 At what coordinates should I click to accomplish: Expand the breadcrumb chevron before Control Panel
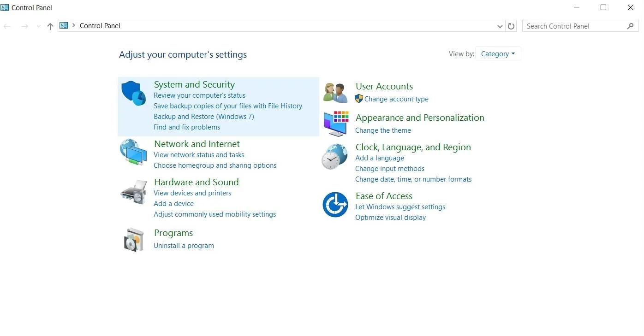click(x=74, y=26)
